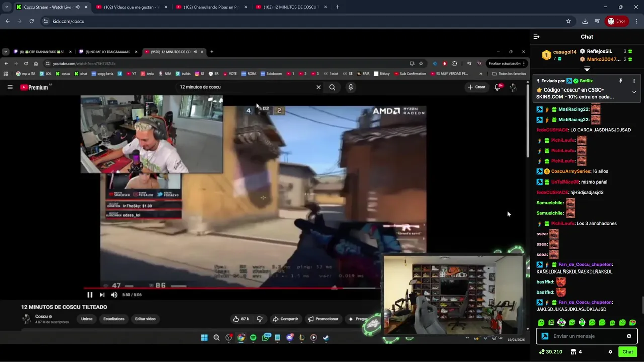This screenshot has width=644, height=362.
Task: Open the pinned message three-dot menu
Action: coord(634,81)
